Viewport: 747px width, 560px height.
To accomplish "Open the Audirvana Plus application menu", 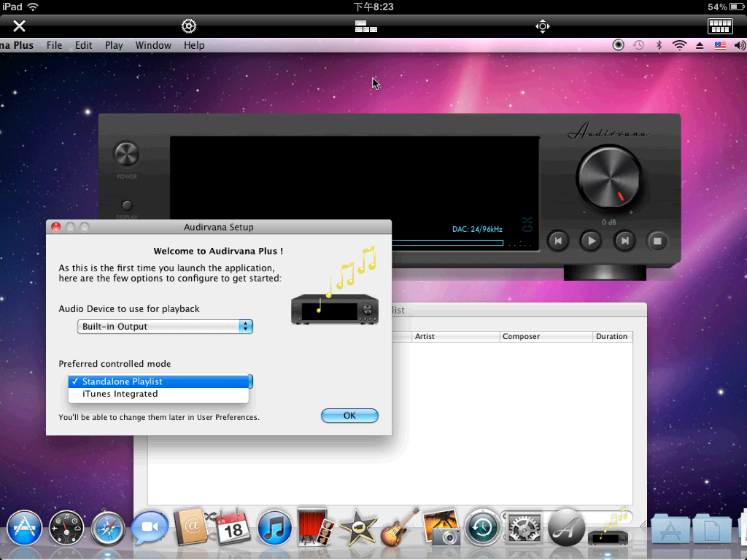I will [x=17, y=45].
